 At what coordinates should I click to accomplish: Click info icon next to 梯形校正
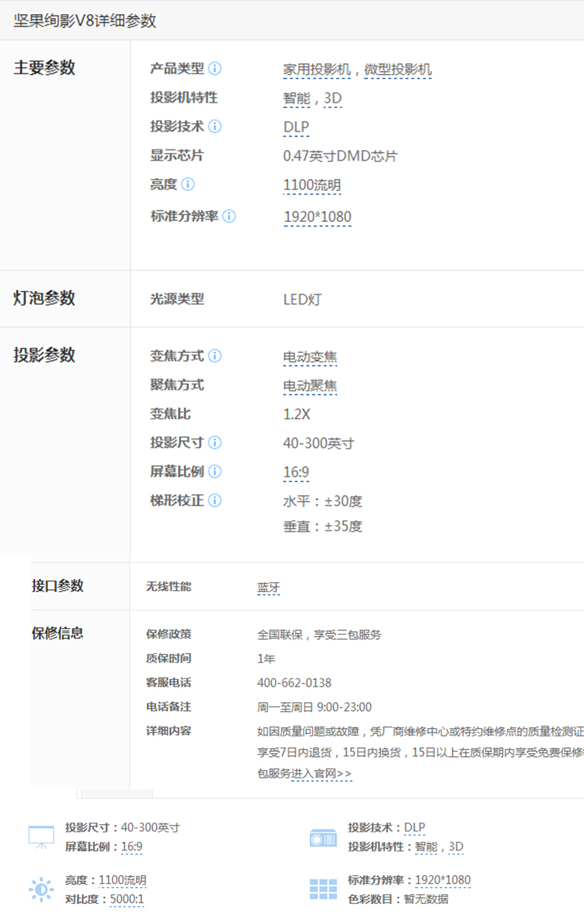pyautogui.click(x=214, y=500)
